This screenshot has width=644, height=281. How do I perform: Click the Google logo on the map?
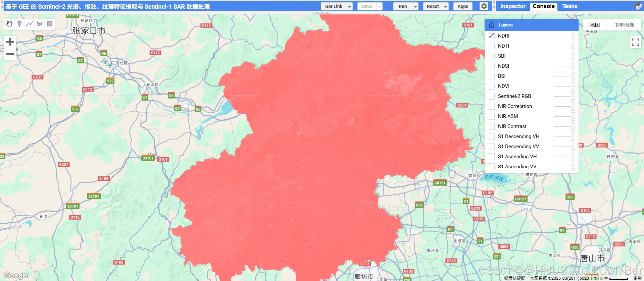click(16, 276)
